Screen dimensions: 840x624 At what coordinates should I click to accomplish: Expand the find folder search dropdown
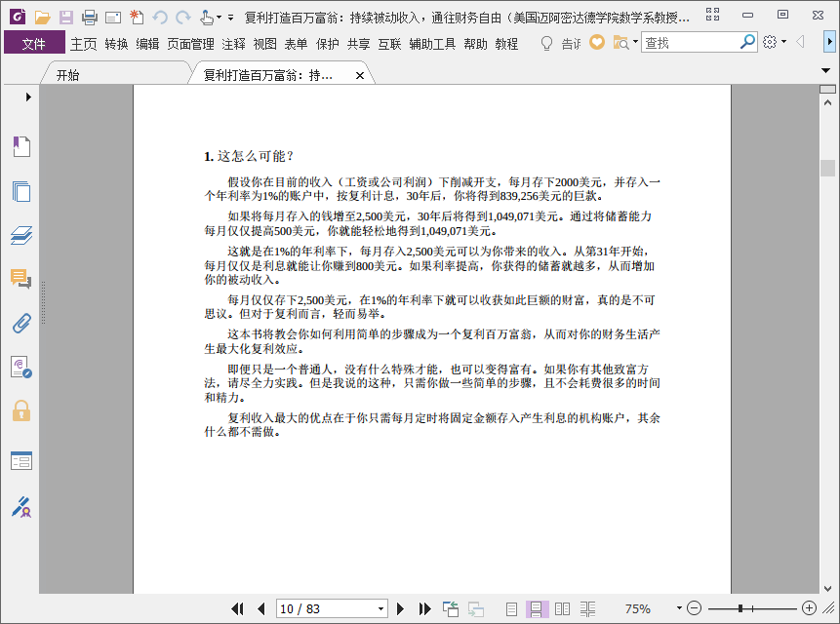coord(635,42)
